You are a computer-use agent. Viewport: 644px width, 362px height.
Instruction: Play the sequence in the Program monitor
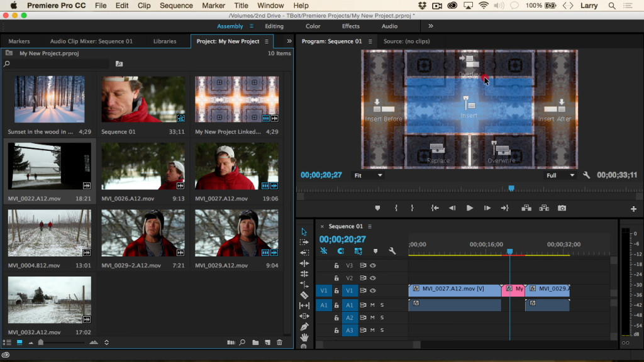click(469, 208)
